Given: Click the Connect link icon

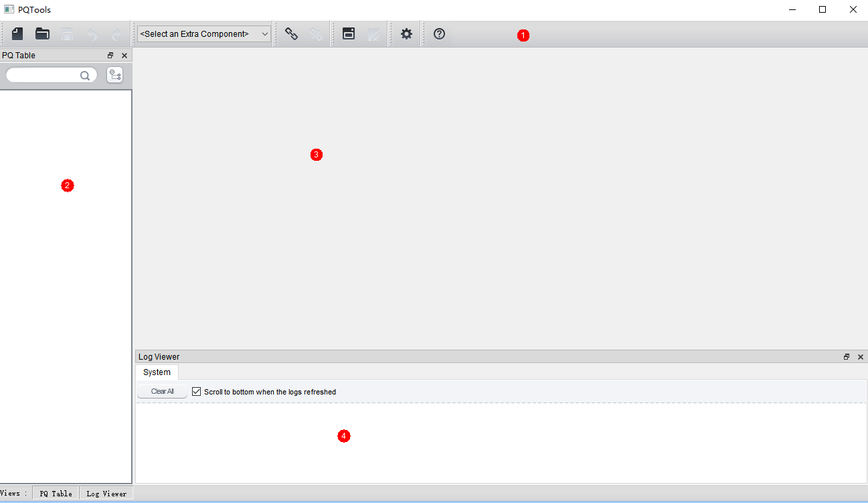Looking at the screenshot, I should (291, 33).
